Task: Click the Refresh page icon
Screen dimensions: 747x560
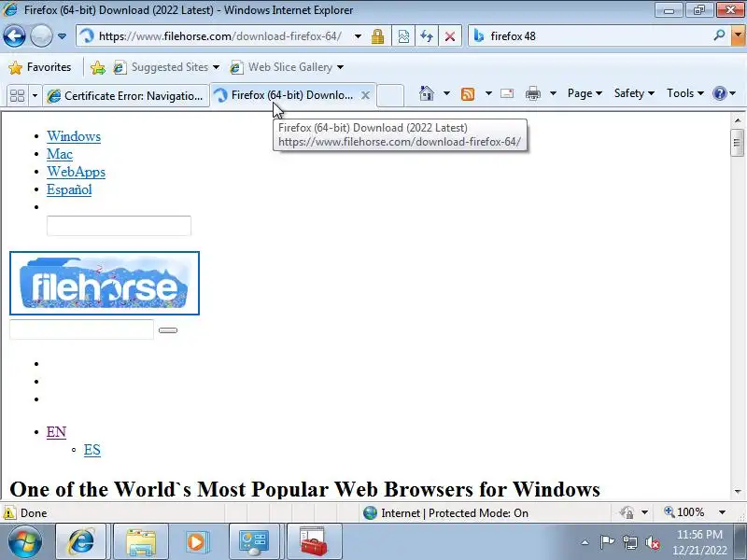Action: click(427, 36)
